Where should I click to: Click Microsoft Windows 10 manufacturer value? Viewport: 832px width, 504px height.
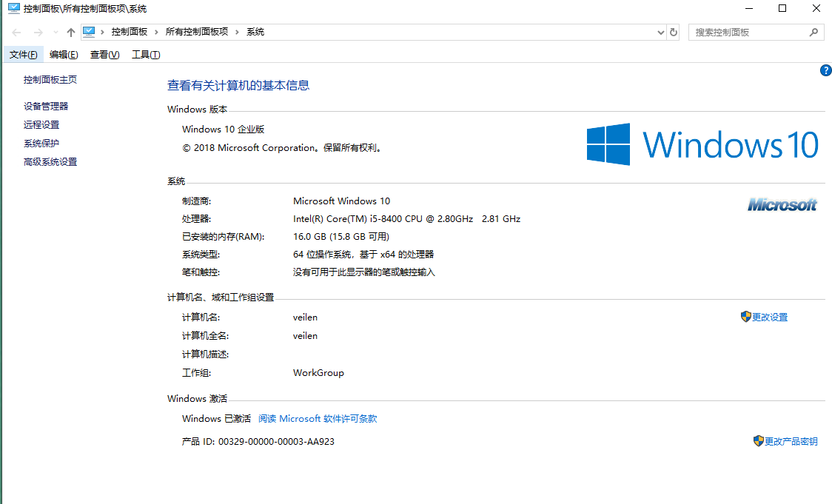(341, 201)
